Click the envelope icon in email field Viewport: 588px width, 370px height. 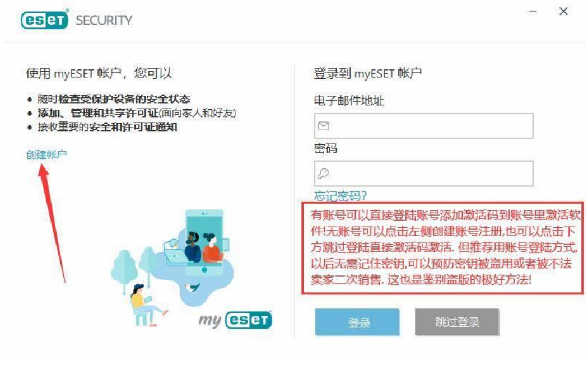pyautogui.click(x=323, y=126)
